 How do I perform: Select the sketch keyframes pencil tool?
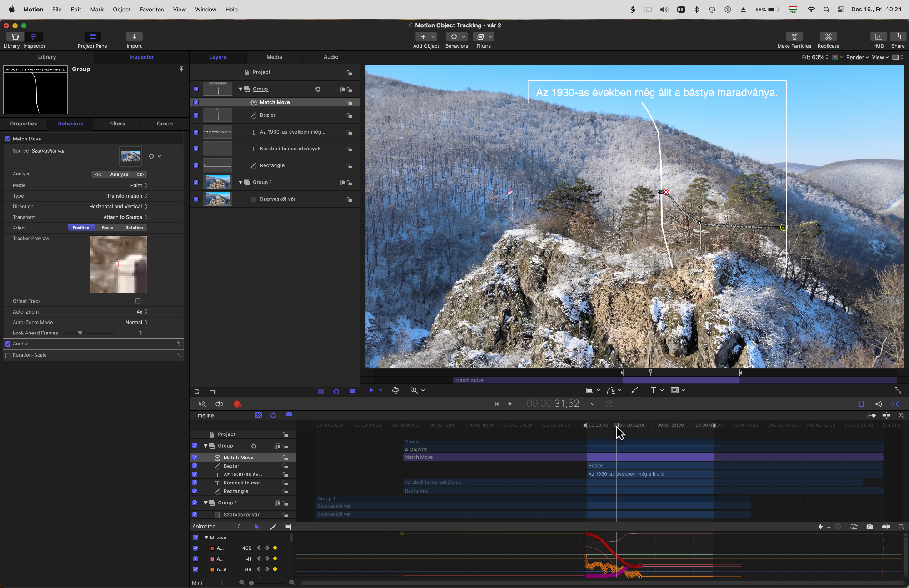[273, 527]
